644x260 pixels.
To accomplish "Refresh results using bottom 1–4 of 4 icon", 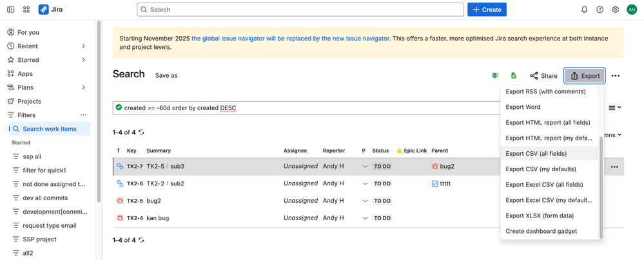I will (142, 240).
